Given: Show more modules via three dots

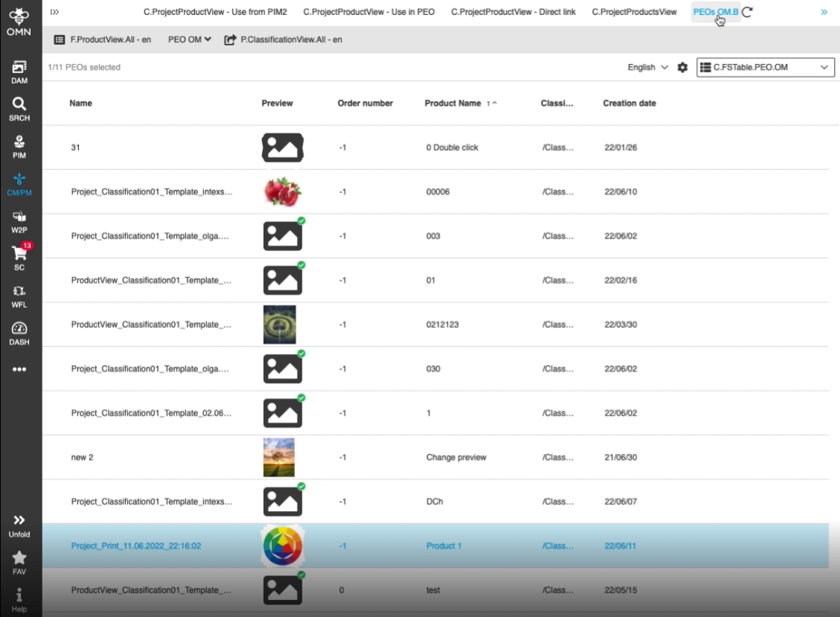Looking at the screenshot, I should (x=19, y=370).
